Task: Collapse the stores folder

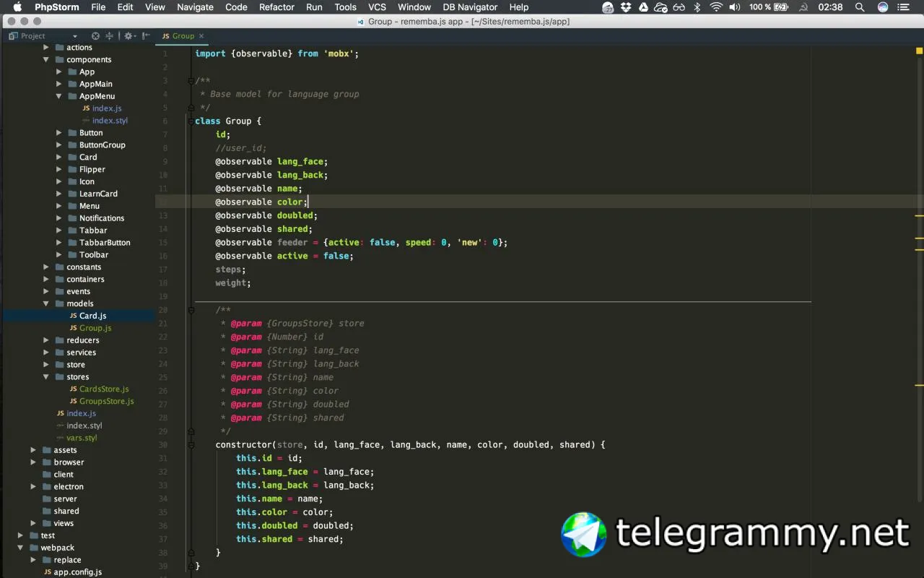Action: point(46,377)
